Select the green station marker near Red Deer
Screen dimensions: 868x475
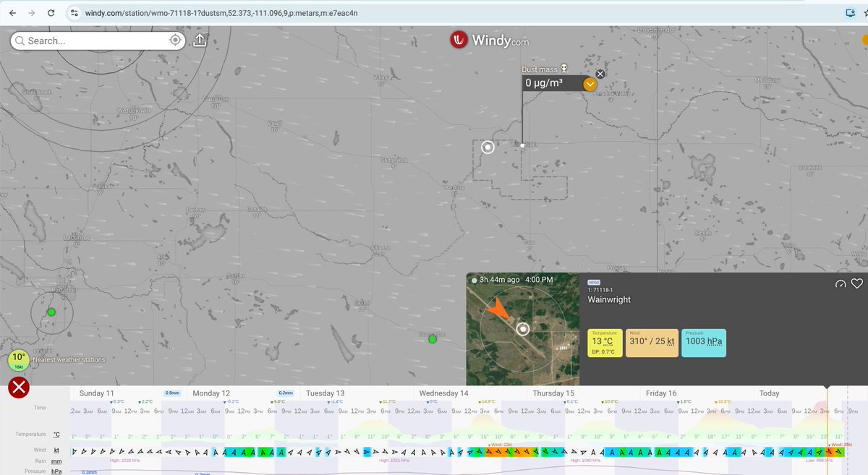point(51,312)
